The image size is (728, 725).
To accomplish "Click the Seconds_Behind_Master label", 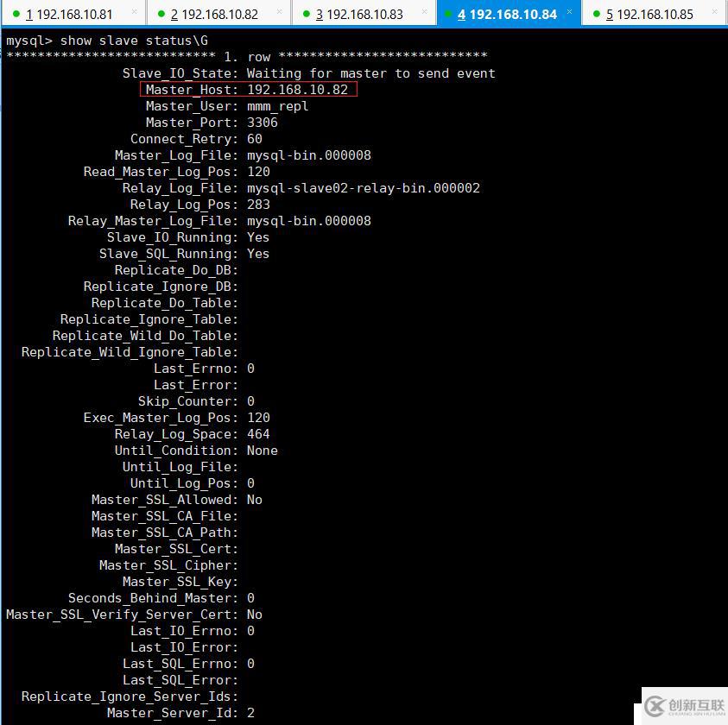I will (153, 598).
